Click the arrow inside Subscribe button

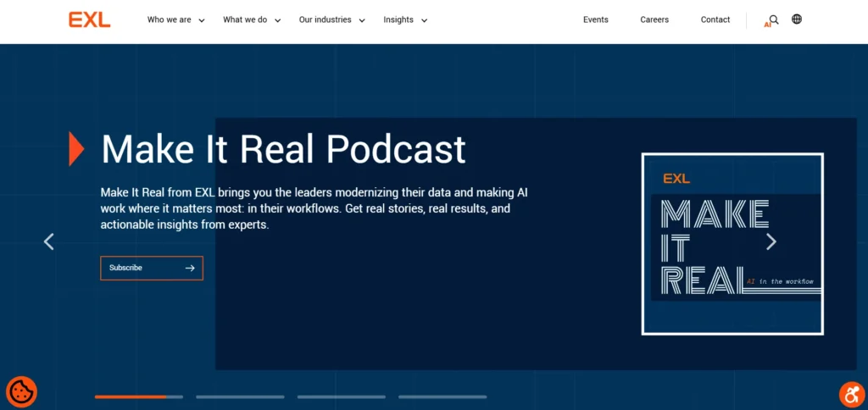click(x=190, y=268)
